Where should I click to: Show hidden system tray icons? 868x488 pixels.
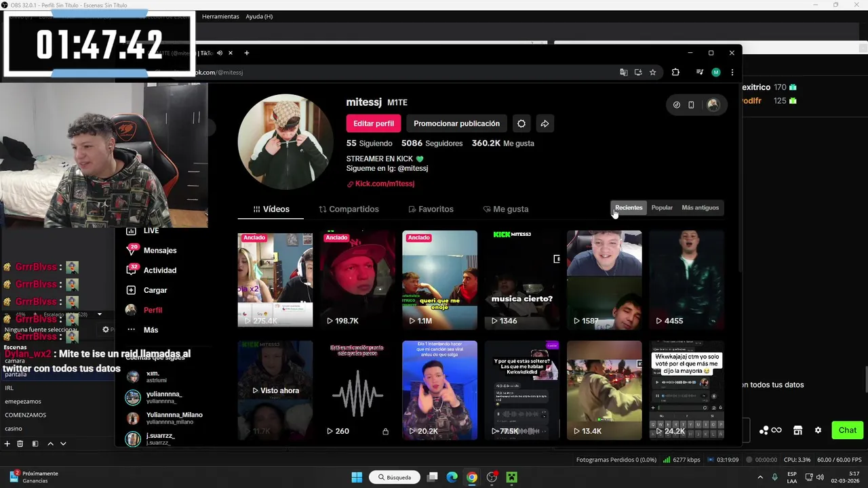759,477
